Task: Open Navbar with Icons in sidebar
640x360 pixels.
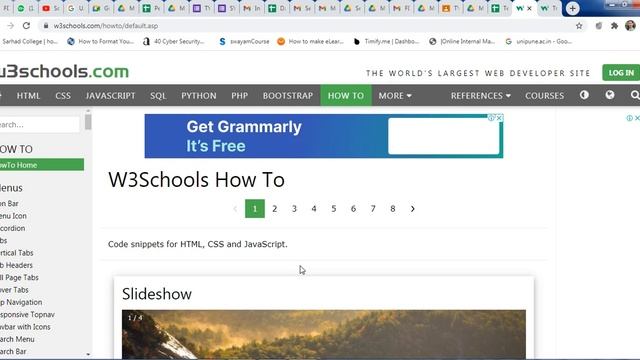Action: point(25,327)
